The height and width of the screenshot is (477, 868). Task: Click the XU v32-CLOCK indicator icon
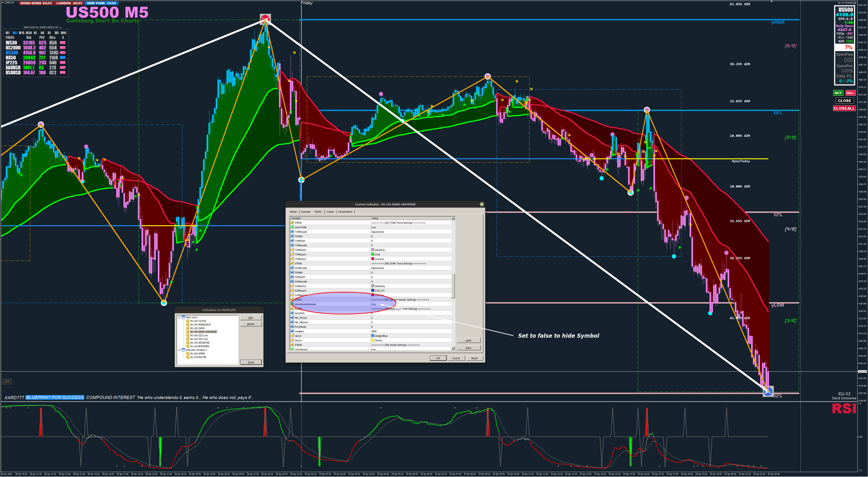[x=188, y=321]
